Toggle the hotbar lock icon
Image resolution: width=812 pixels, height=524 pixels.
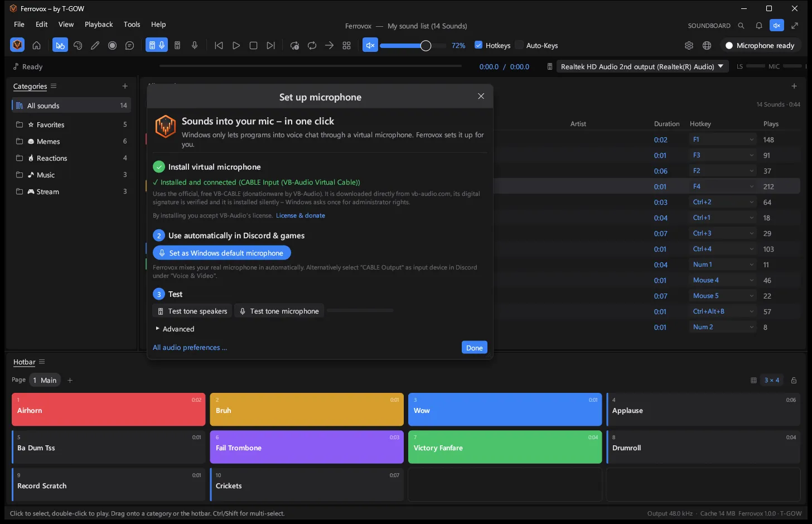(794, 381)
